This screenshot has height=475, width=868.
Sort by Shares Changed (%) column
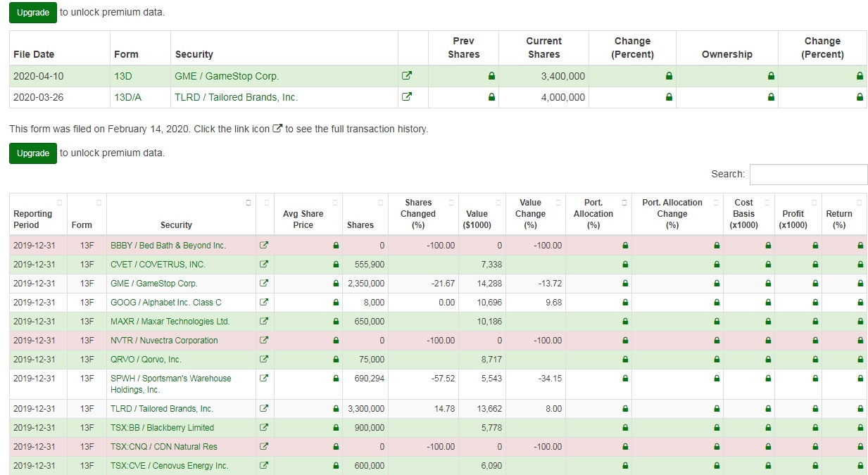pyautogui.click(x=418, y=213)
